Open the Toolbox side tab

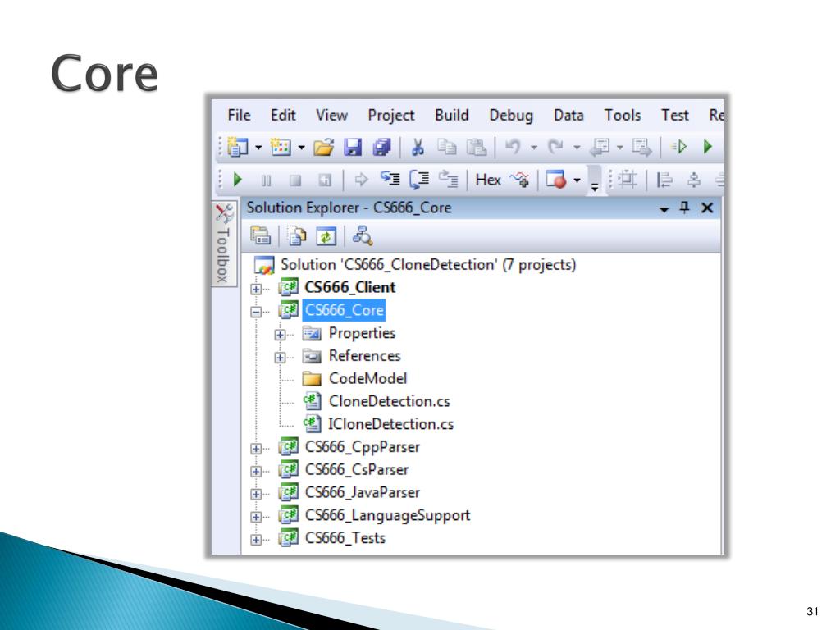[x=224, y=244]
